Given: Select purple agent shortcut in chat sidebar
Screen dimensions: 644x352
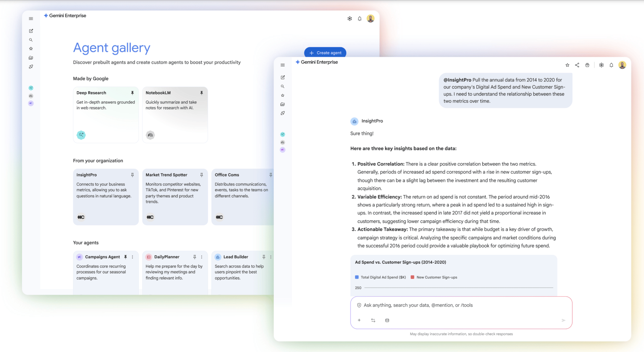Looking at the screenshot, I should point(283,150).
